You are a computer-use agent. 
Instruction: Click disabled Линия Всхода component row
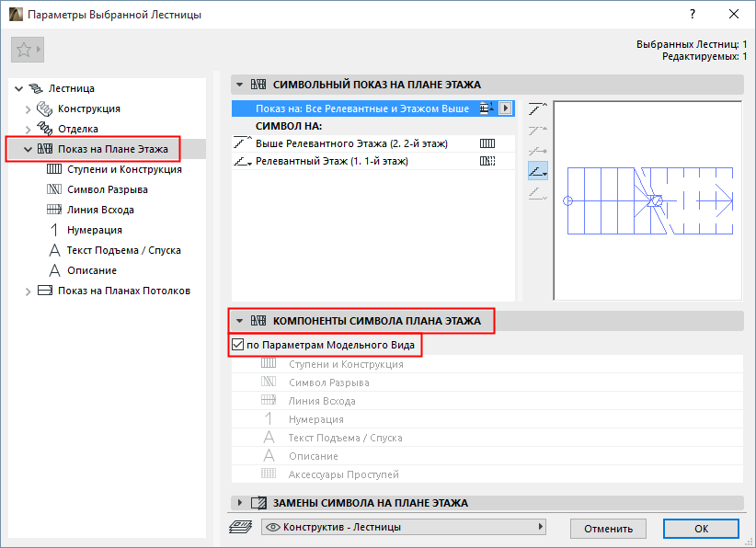pos(487,401)
